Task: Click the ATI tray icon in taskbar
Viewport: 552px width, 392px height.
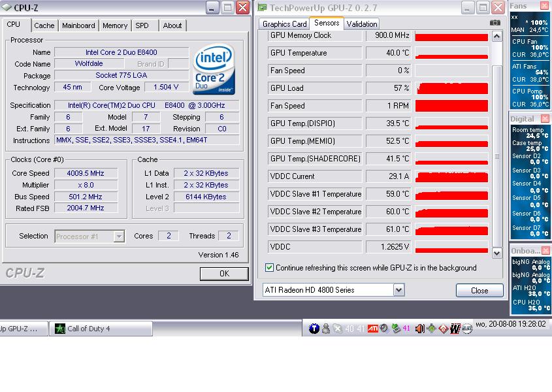Action: [372, 329]
